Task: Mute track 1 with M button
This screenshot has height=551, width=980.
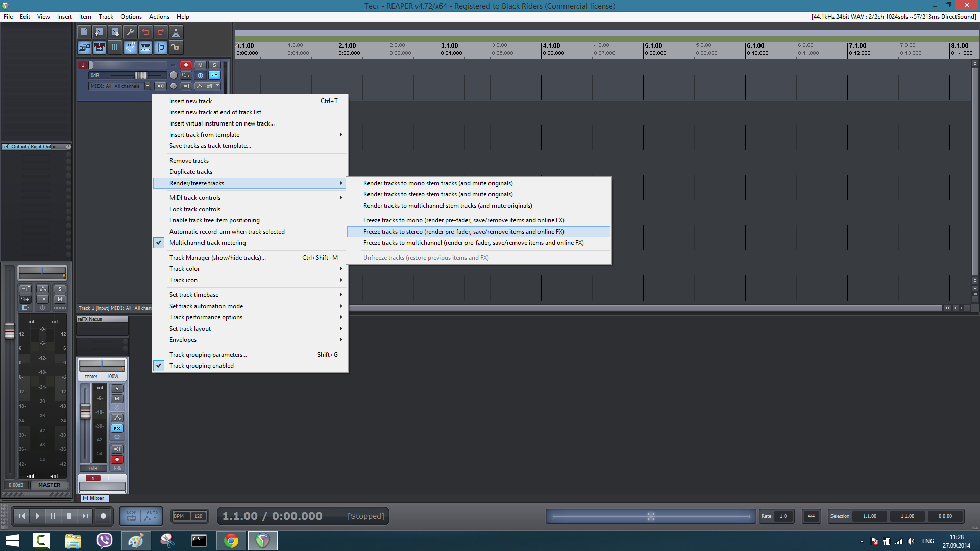Action: click(x=200, y=65)
